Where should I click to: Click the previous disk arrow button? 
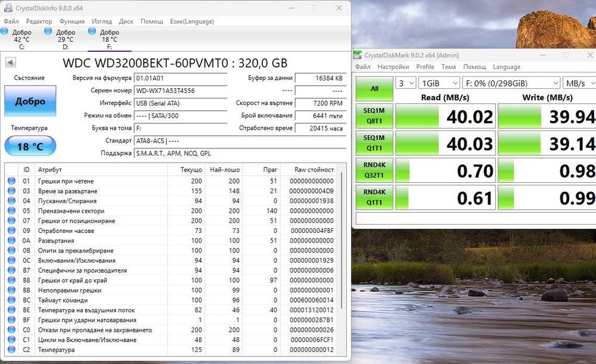[11, 63]
